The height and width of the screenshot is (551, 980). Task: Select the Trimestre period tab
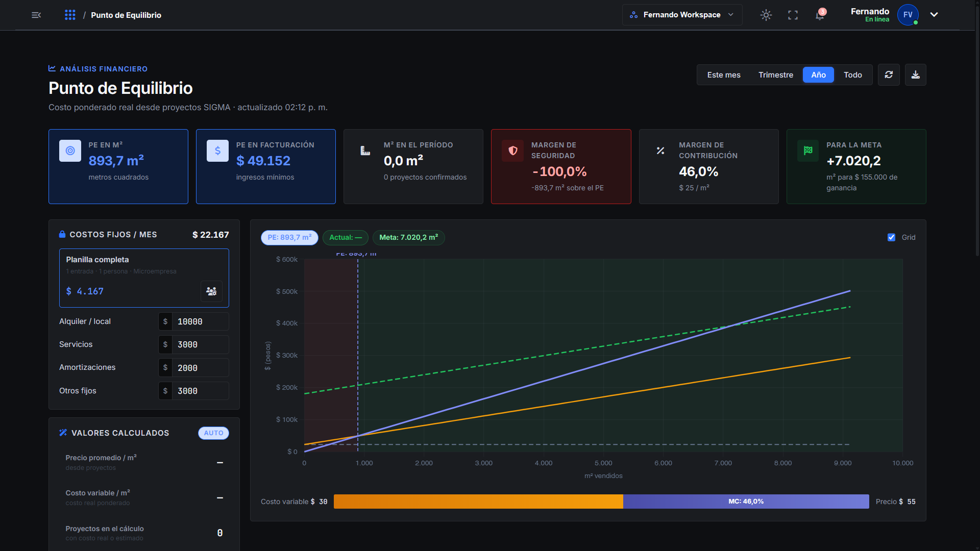click(x=776, y=74)
